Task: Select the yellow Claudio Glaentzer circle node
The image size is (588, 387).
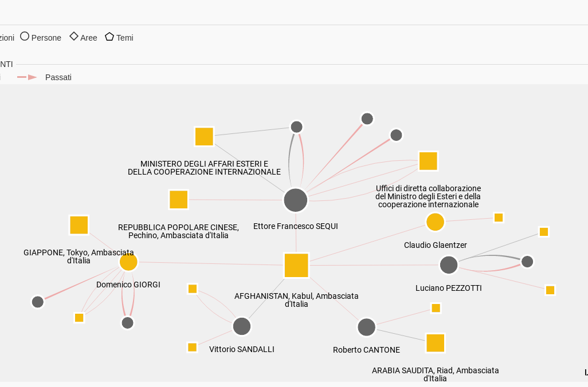Action: point(435,222)
